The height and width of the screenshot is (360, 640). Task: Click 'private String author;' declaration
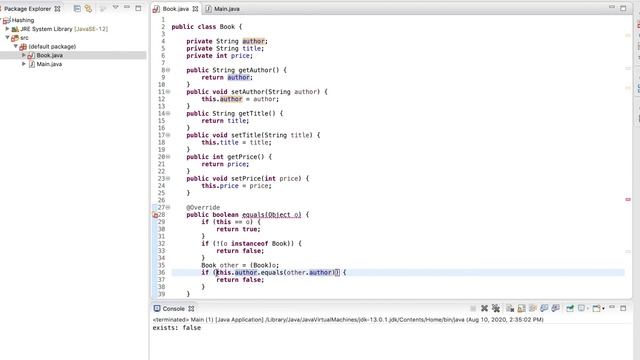click(x=227, y=41)
